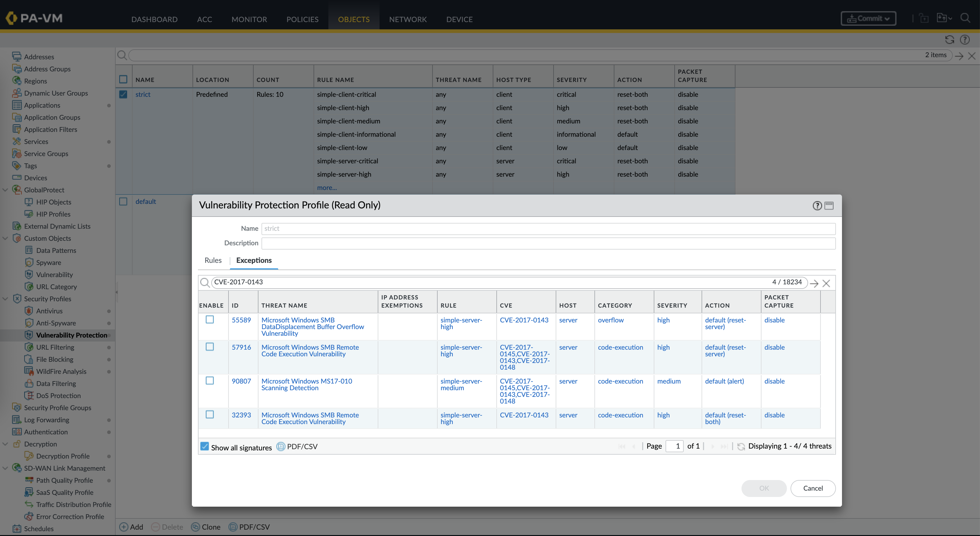The width and height of the screenshot is (980, 536).
Task: Open the global search magnifier icon
Action: coord(965,18)
